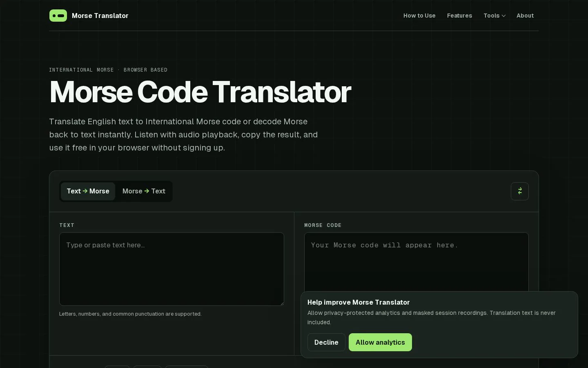The height and width of the screenshot is (368, 588).
Task: Switch to the Morse → Text tab
Action: [144, 191]
